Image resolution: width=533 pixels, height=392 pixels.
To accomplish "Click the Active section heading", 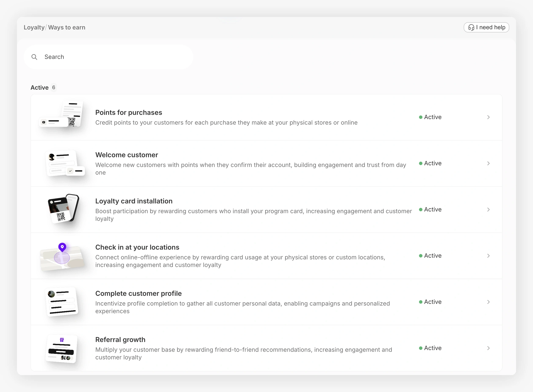I will coord(40,88).
